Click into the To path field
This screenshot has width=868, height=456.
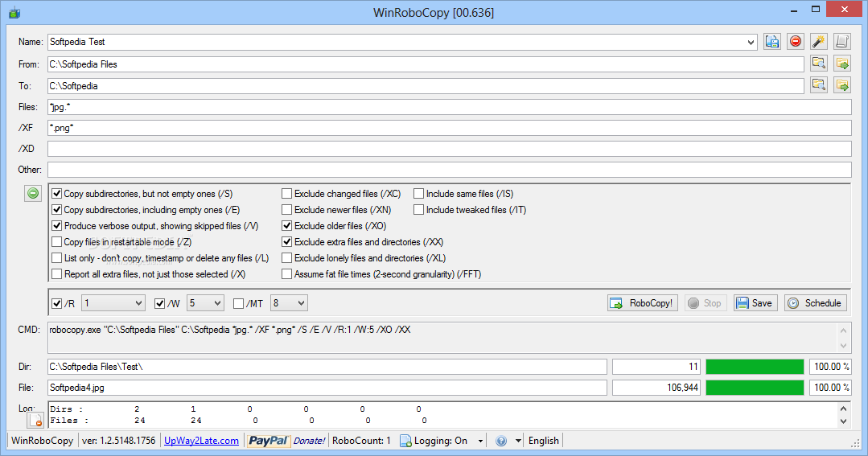426,86
